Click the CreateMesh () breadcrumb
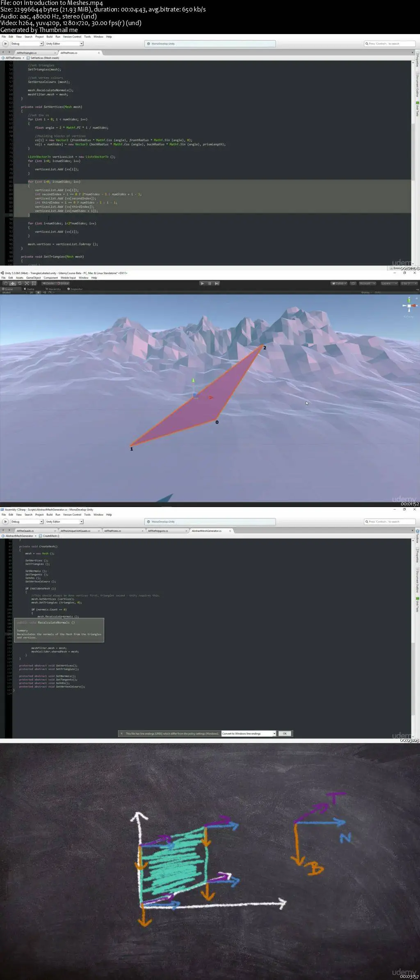The width and height of the screenshot is (420, 980). [50, 536]
